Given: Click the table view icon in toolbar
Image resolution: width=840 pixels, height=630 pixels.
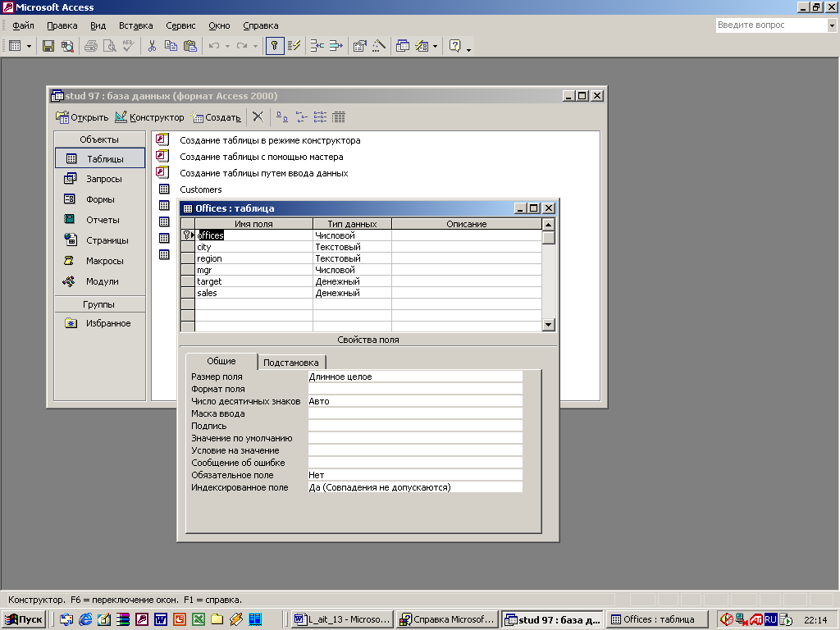Looking at the screenshot, I should point(15,46).
